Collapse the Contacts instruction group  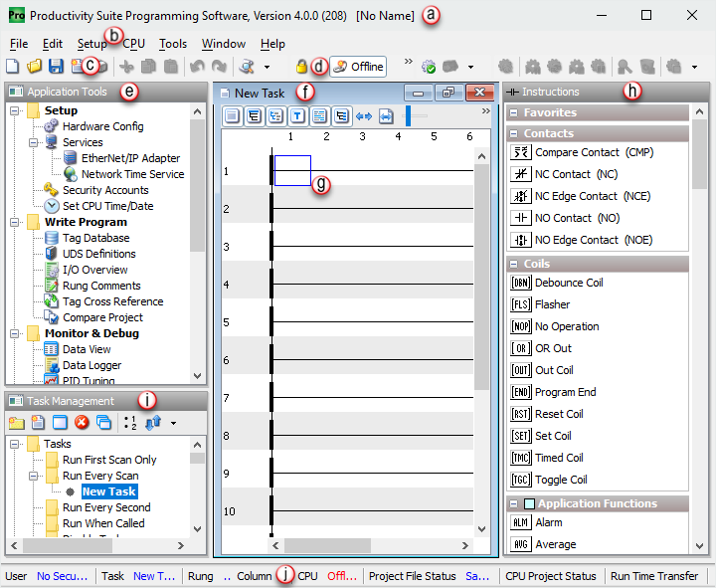point(514,133)
